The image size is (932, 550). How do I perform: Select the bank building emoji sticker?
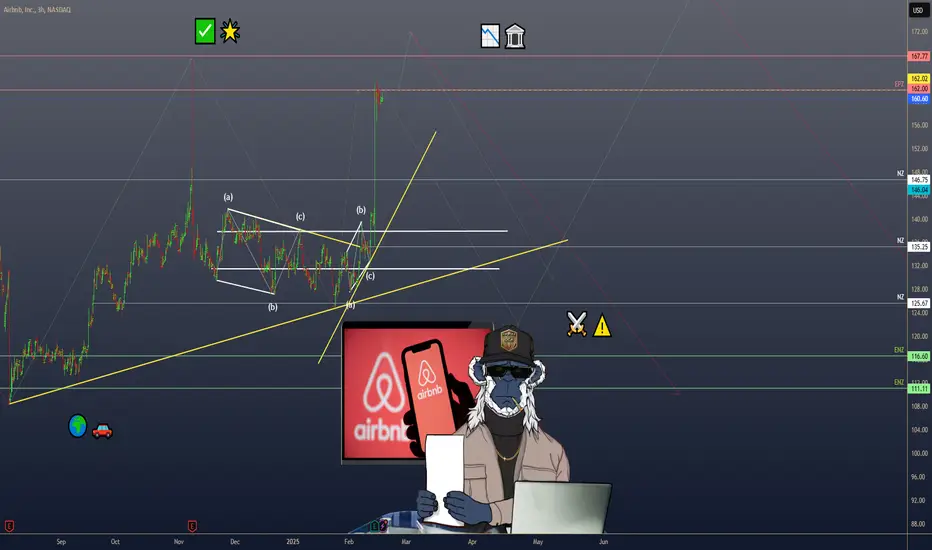pos(515,36)
